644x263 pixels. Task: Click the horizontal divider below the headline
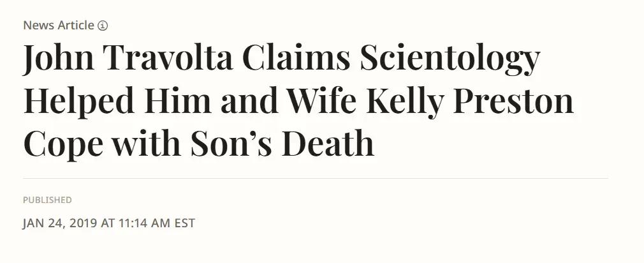tap(316, 178)
